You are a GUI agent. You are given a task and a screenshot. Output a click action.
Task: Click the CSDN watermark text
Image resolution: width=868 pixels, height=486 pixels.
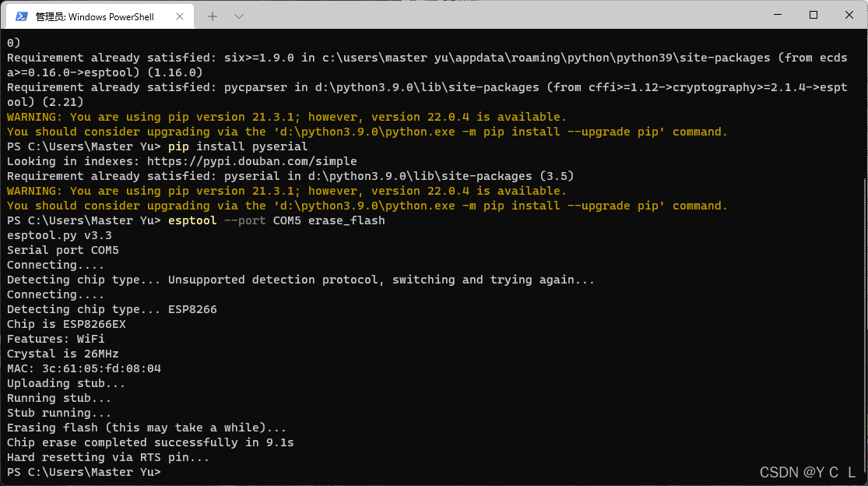(807, 472)
